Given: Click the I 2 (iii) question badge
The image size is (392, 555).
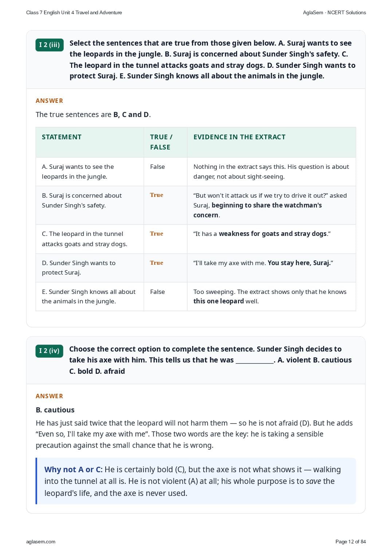Looking at the screenshot, I should click(50, 45).
